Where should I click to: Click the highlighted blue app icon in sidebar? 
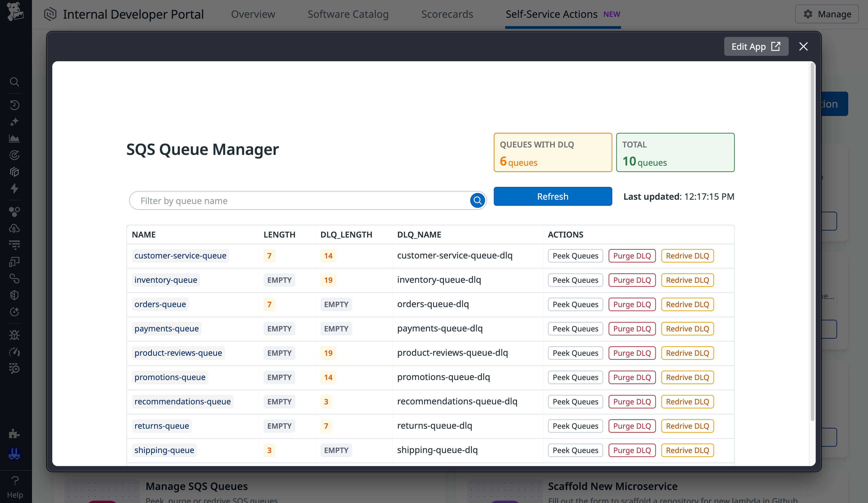click(x=14, y=454)
